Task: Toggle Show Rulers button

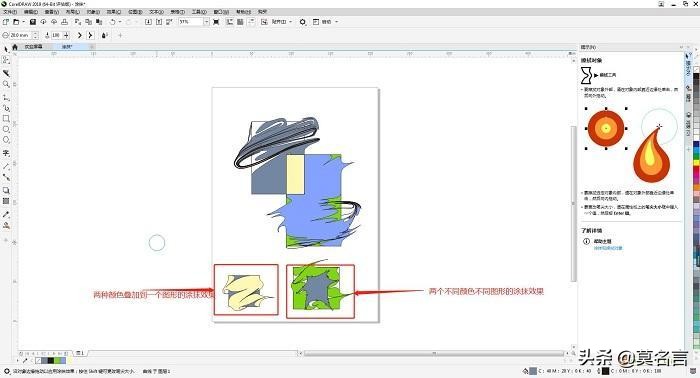Action: [x=229, y=21]
